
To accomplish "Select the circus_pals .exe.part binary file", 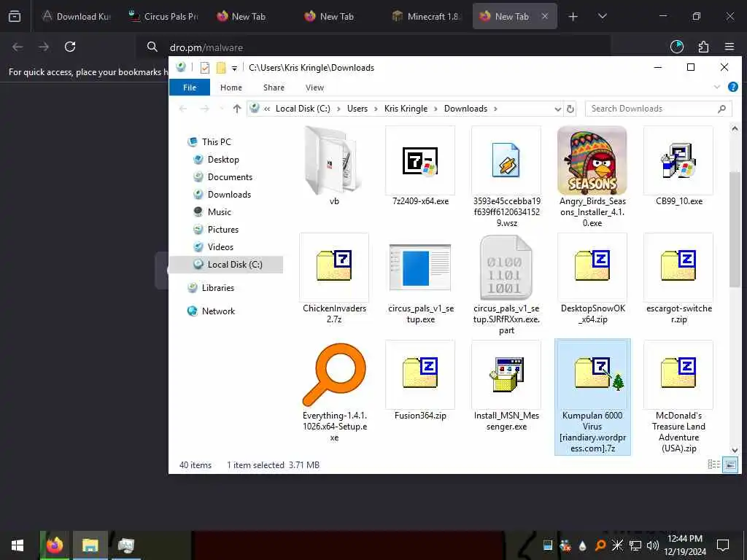I will (x=506, y=267).
